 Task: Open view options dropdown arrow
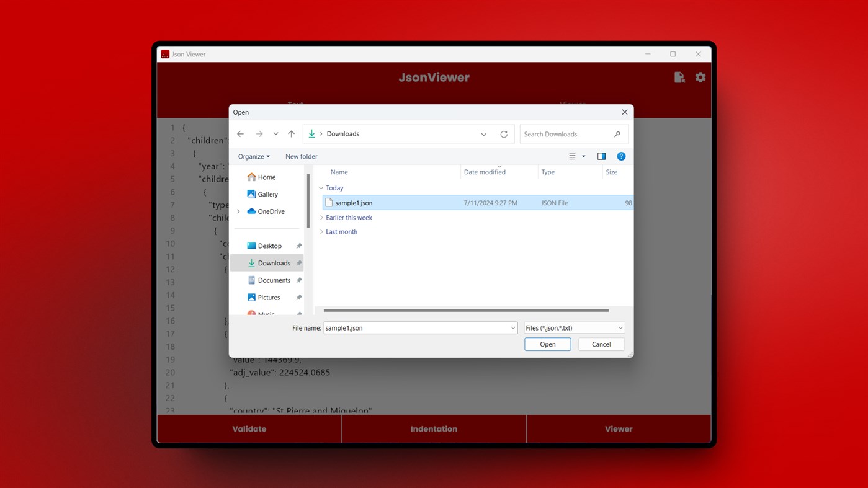click(x=584, y=156)
